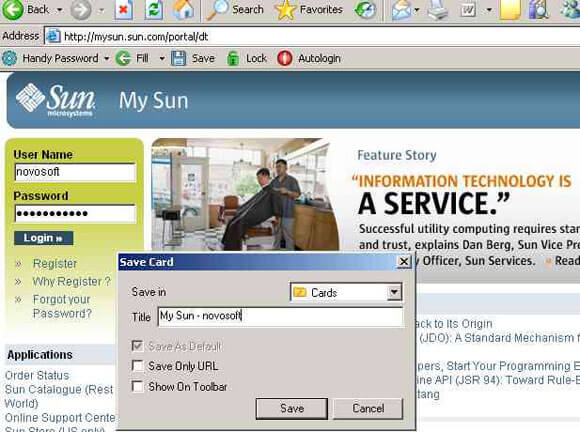Open the Online Support Center link
This screenshot has width=580, height=432.
60,418
